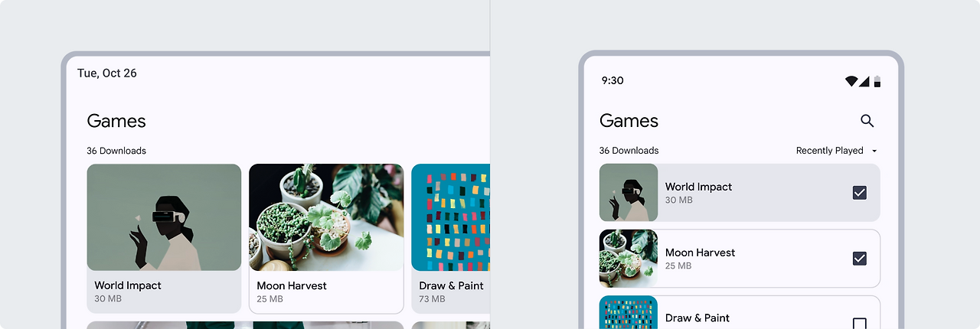Viewport: 980px width, 329px height.
Task: Select Draw & Paint thumbnail in phone list
Action: [x=629, y=312]
